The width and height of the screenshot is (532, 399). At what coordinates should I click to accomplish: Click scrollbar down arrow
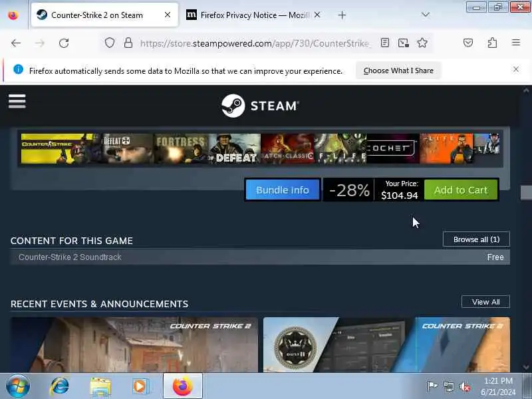pos(526,367)
